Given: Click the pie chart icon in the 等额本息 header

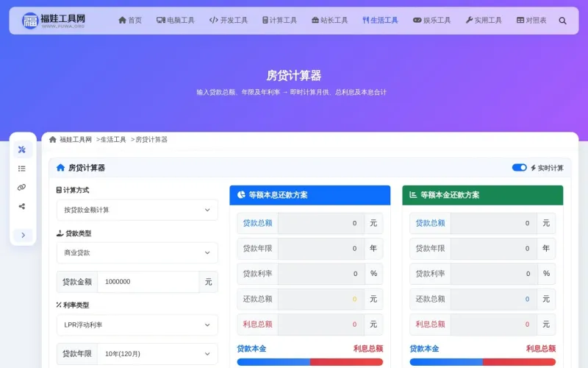Looking at the screenshot, I should 241,194.
